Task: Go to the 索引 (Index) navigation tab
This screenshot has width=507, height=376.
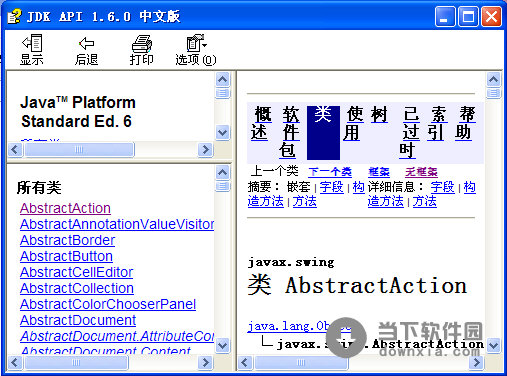Action: pos(437,124)
